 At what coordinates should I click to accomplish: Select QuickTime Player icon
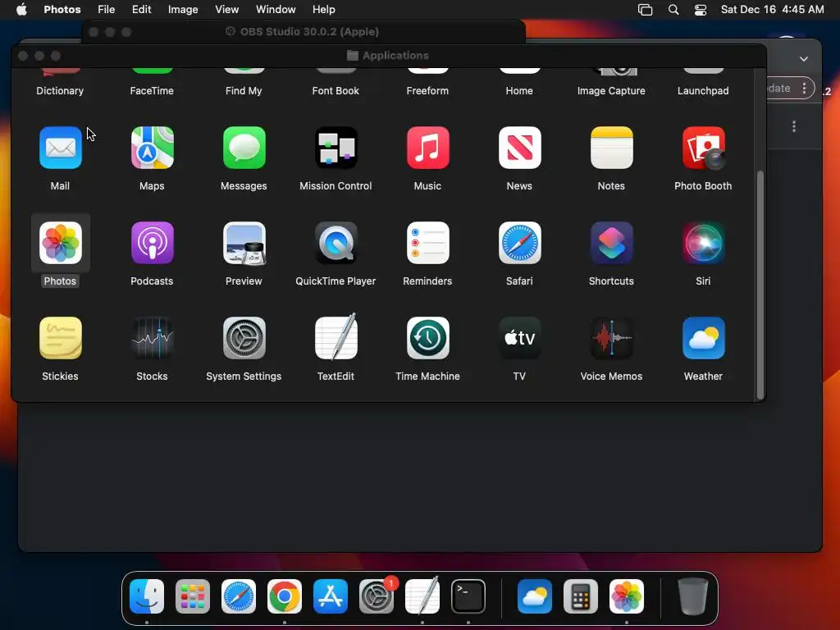point(336,243)
